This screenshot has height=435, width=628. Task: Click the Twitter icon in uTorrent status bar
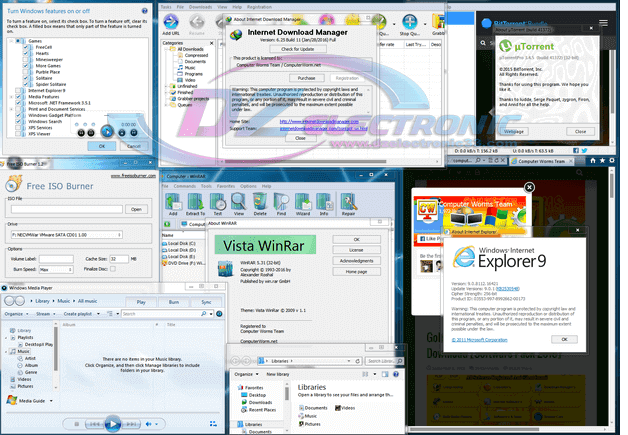pyautogui.click(x=584, y=151)
